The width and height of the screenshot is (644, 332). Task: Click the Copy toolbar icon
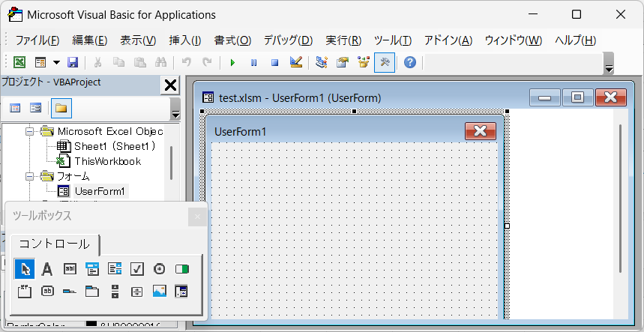[x=119, y=62]
